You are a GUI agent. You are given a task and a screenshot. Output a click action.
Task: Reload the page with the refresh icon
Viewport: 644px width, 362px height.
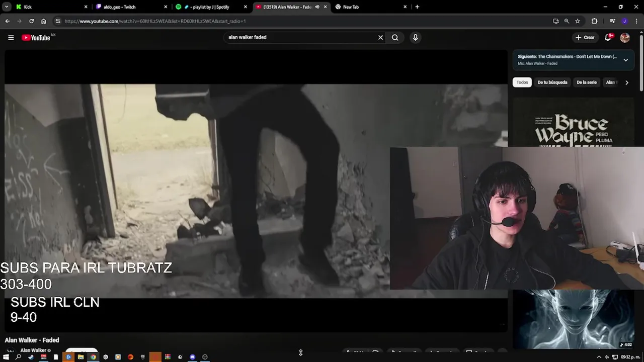click(31, 21)
